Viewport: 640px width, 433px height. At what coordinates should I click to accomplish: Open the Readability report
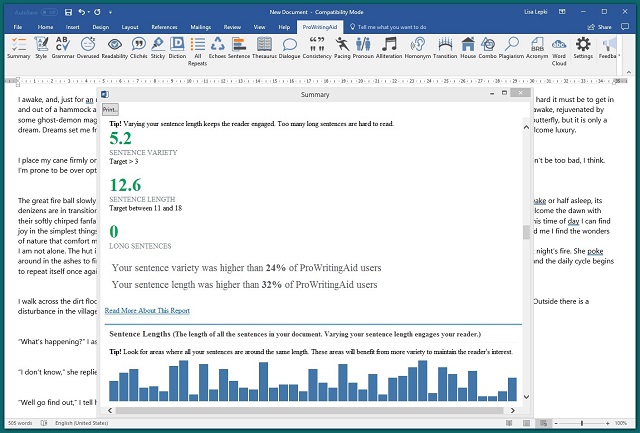[x=115, y=48]
